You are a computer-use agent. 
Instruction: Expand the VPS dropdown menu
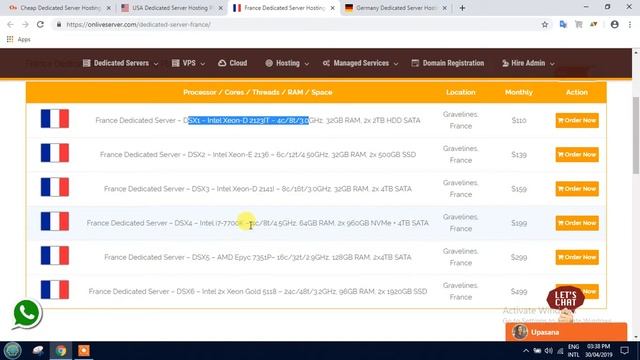click(x=188, y=63)
